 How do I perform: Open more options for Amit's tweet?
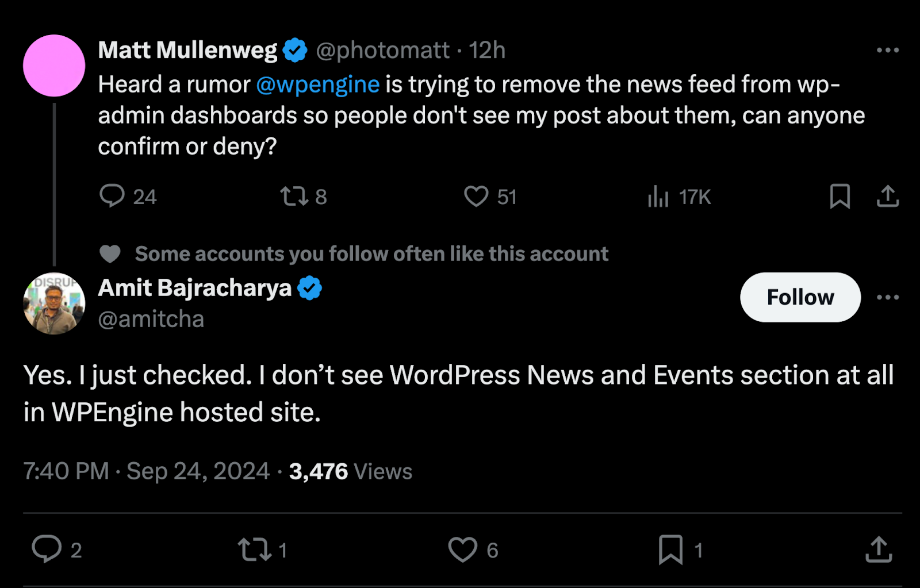point(887,297)
